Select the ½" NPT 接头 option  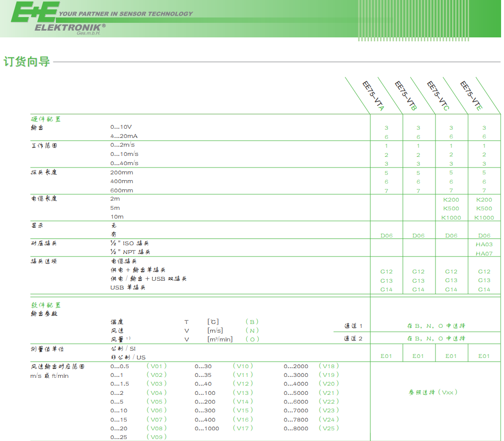point(130,252)
